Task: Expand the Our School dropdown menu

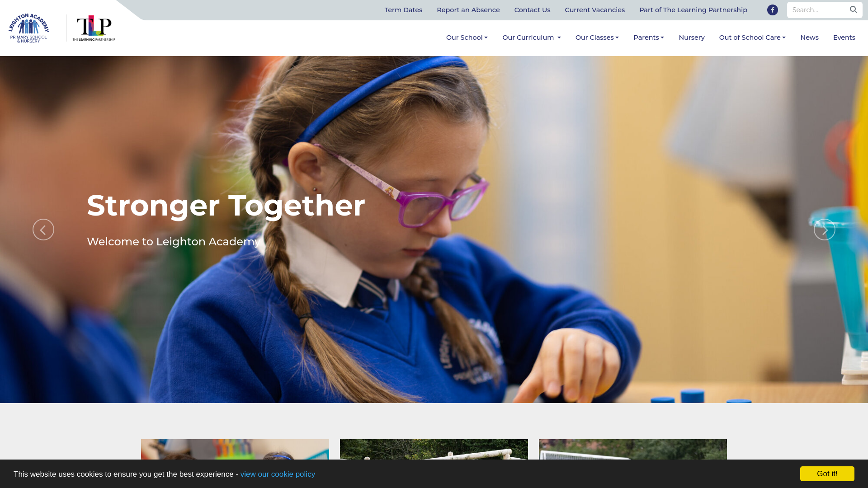Action: click(x=467, y=38)
